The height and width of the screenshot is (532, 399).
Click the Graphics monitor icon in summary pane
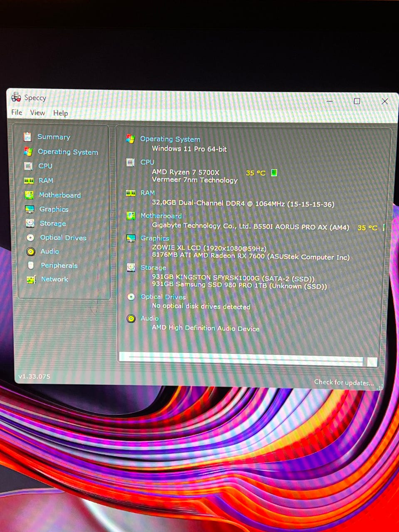click(131, 238)
